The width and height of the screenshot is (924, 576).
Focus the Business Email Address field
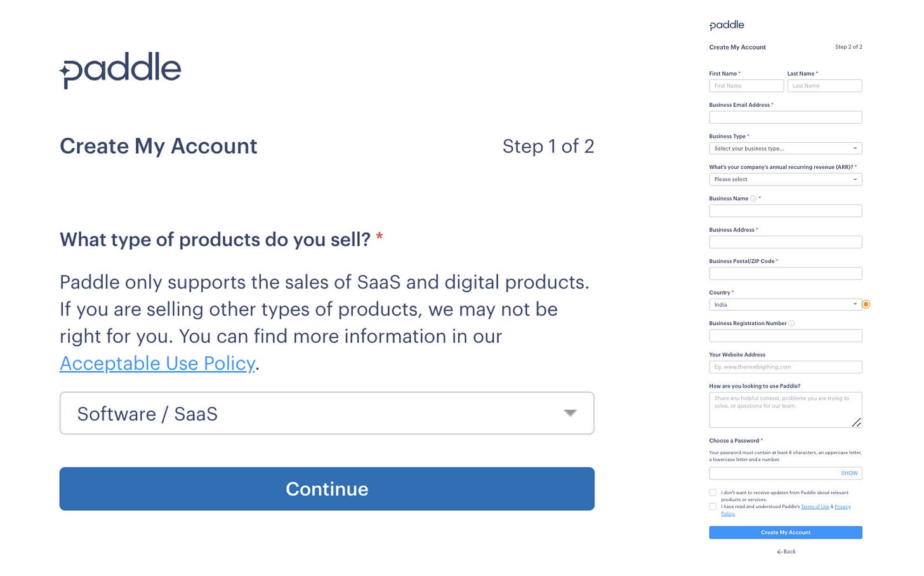pyautogui.click(x=785, y=117)
